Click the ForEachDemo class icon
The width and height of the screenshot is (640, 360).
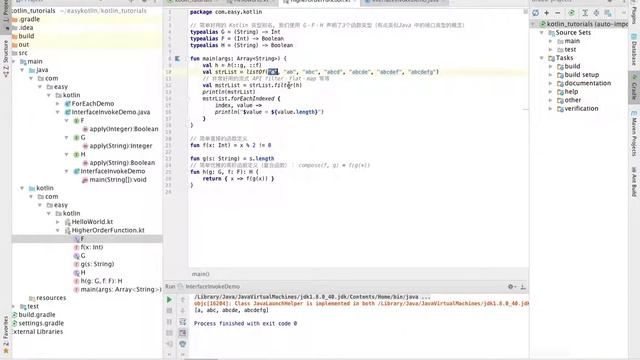pyautogui.click(x=68, y=104)
